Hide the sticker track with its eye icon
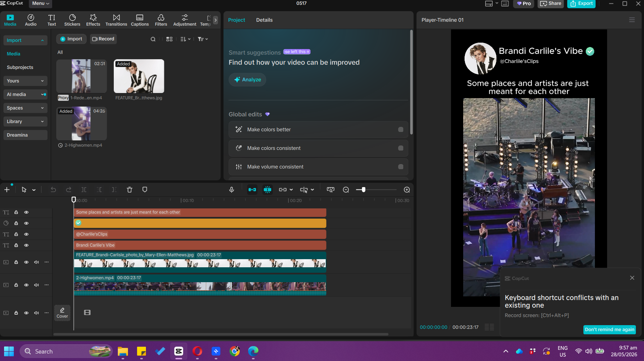The image size is (644, 361). 26,223
